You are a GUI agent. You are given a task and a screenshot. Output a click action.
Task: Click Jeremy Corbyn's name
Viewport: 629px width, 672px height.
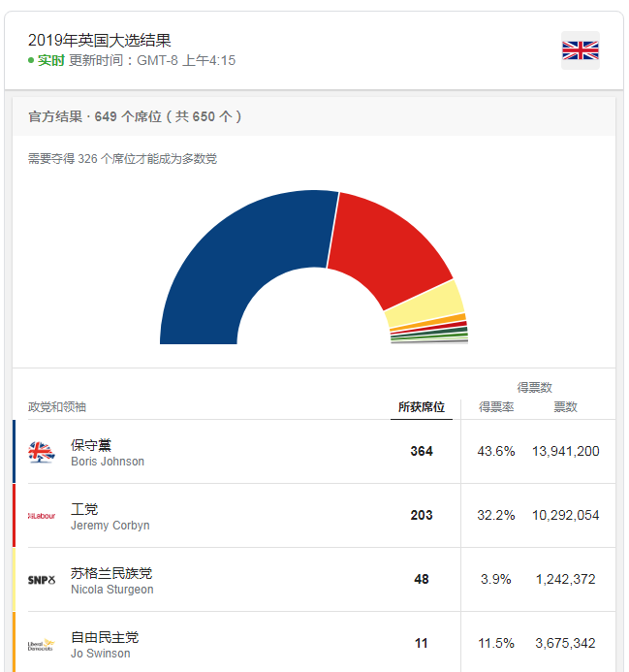(110, 526)
